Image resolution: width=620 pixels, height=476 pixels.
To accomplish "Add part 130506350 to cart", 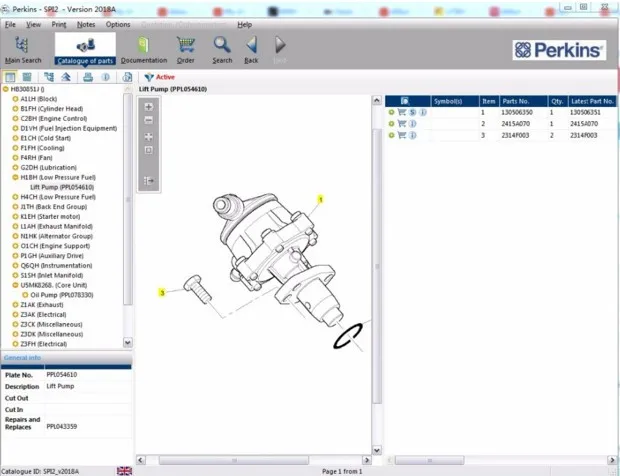I will (x=402, y=112).
